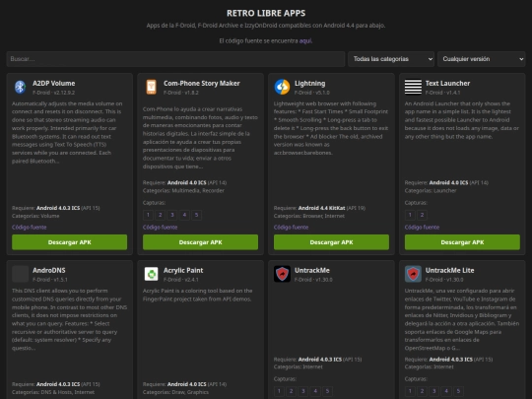Click 'Categorías: Multimedia, Recorder' text
This screenshot has height=399, width=532.
click(x=183, y=191)
